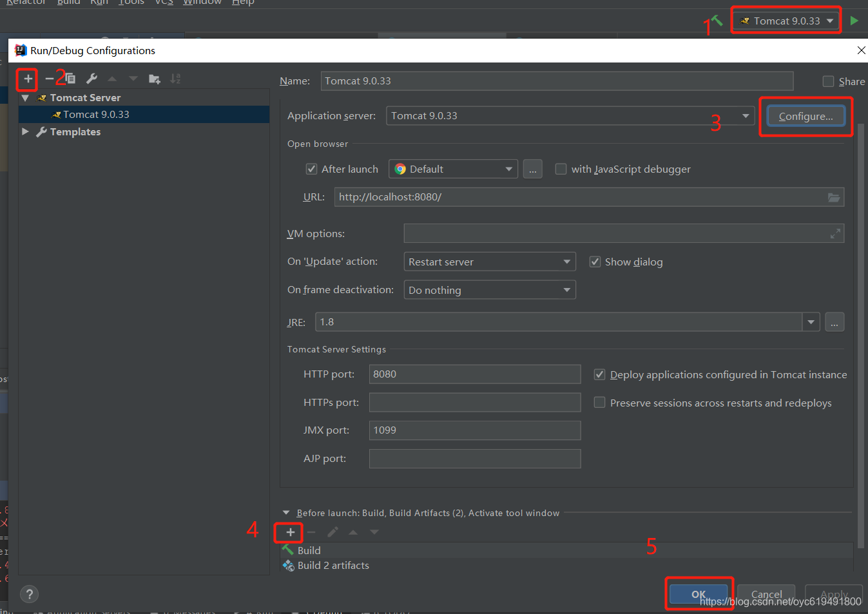Open the JRE dropdown arrow

point(811,322)
